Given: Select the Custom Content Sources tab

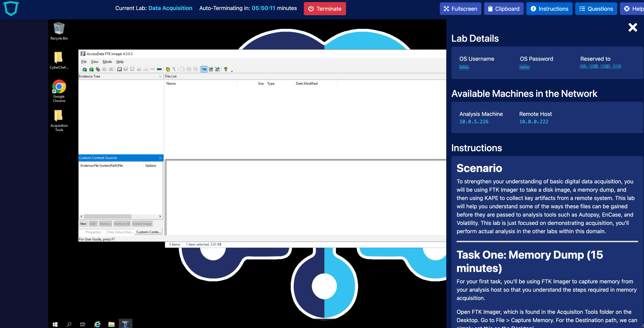Looking at the screenshot, I should pos(149,232).
